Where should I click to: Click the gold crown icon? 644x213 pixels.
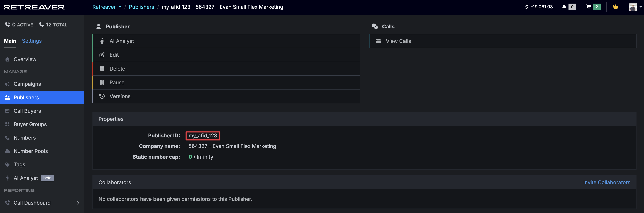click(615, 7)
